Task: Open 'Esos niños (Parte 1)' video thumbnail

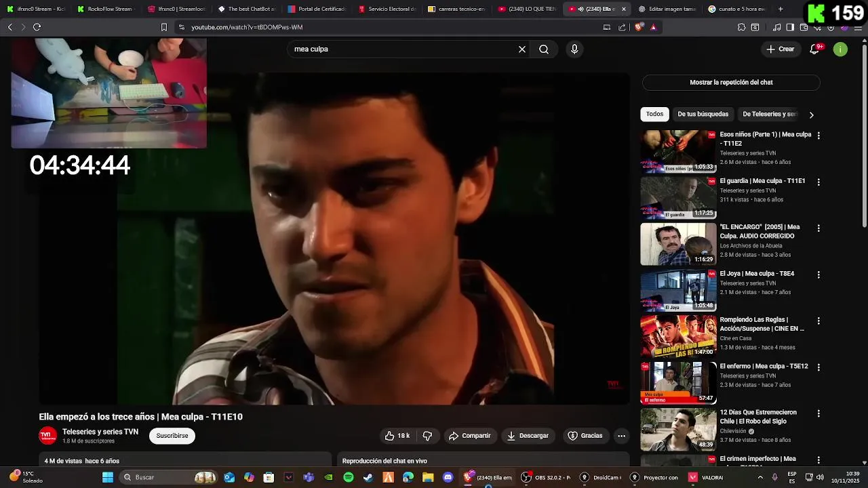Action: pos(678,152)
